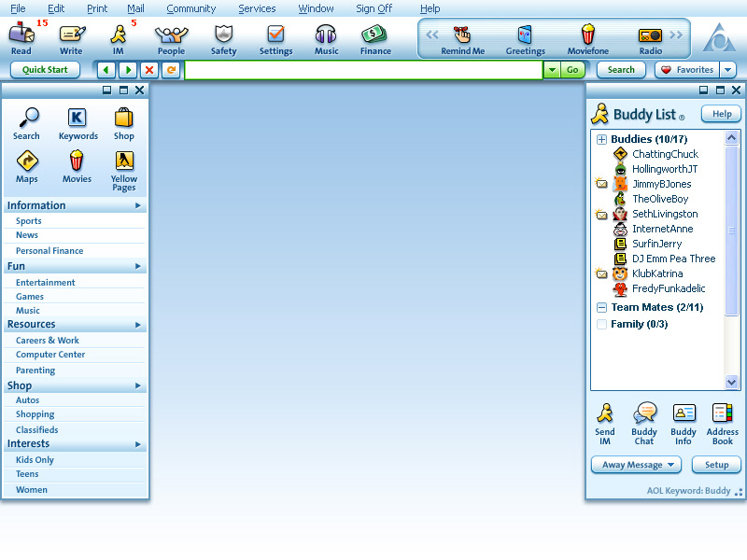Go back with the left arrow

[106, 70]
